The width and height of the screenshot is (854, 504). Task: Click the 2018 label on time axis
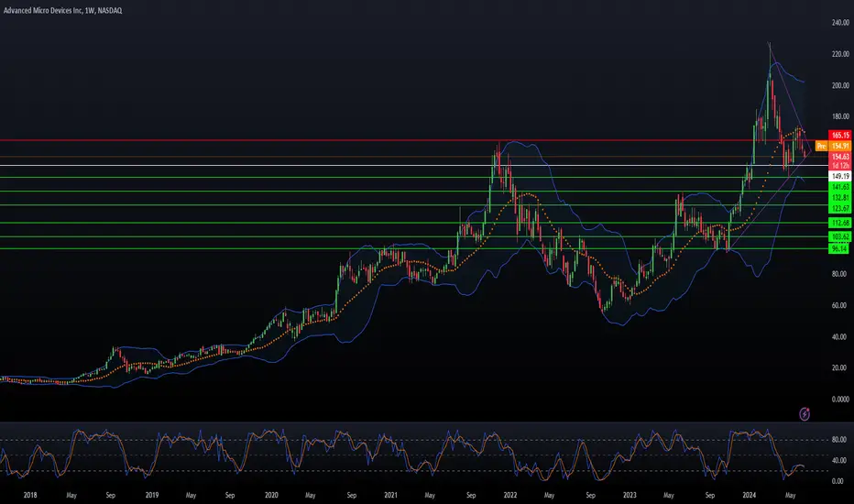tap(30, 495)
